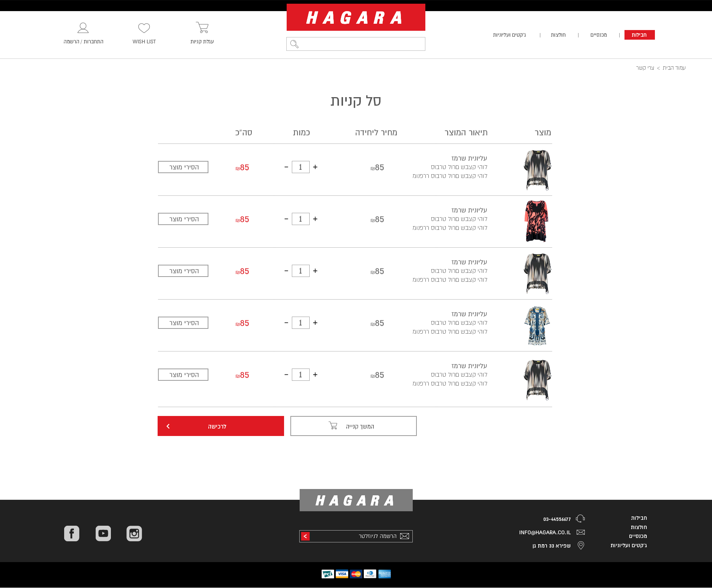Open the YouTube icon in footer
Screen dimensions: 712x588
tap(103, 534)
